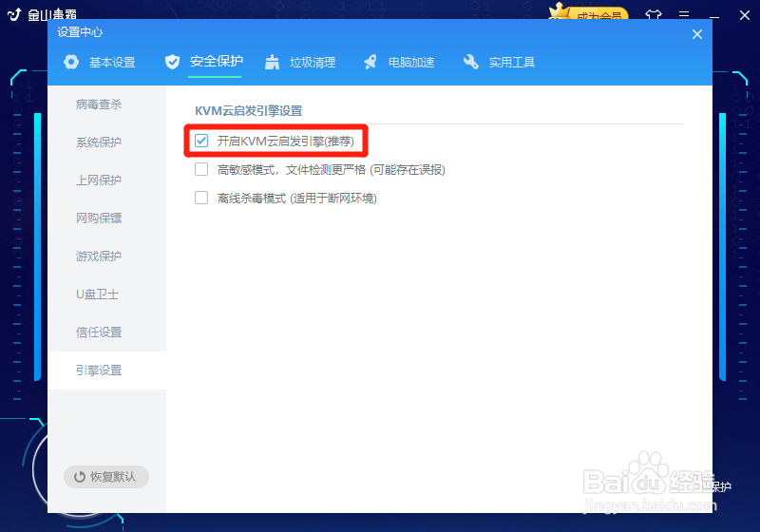The height and width of the screenshot is (532, 760).
Task: Click the circular reset icon in 恢复默认
Action: coord(80,477)
